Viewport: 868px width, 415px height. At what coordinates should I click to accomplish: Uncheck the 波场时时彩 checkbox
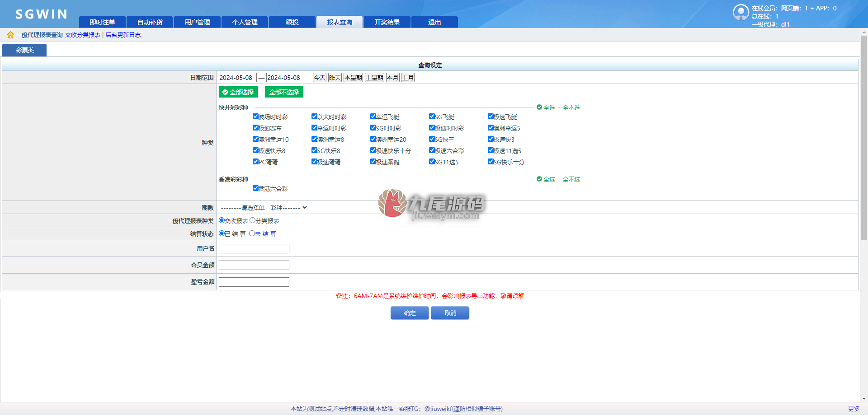click(x=255, y=117)
